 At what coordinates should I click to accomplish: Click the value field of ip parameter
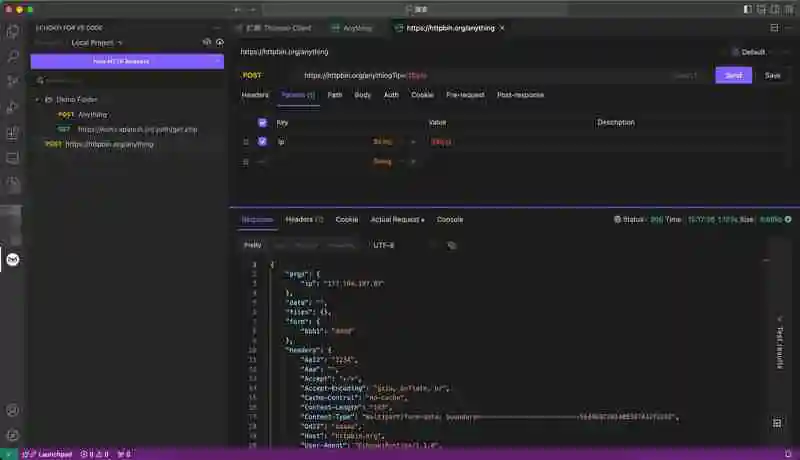pyautogui.click(x=510, y=142)
